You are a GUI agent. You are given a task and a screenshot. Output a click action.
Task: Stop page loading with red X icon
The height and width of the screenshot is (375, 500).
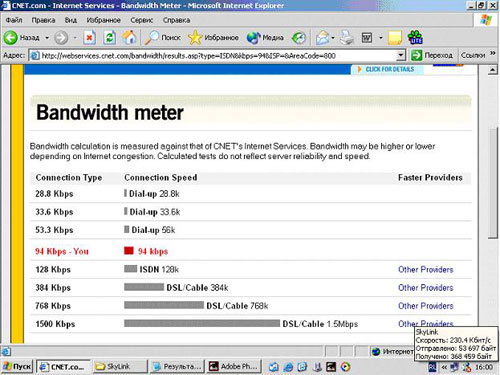[x=89, y=38]
